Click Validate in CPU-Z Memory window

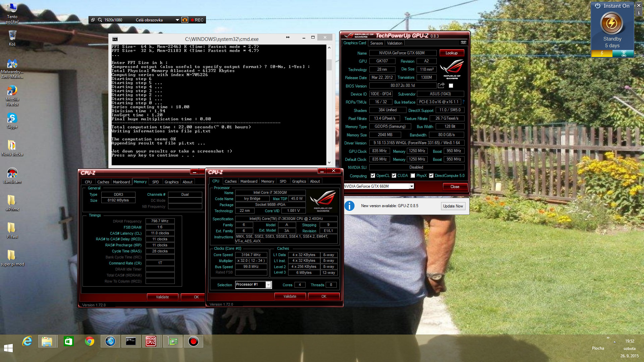point(162,297)
